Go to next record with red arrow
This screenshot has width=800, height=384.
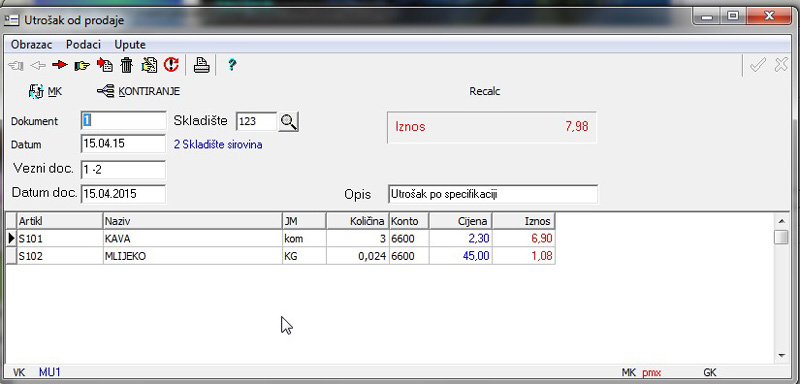pyautogui.click(x=60, y=65)
